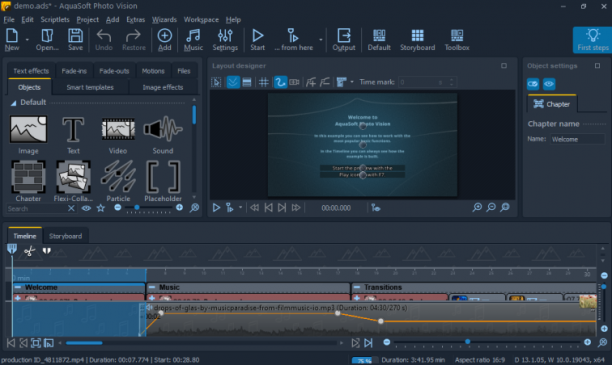Move the timeline zoom slider handle

pyautogui.click(x=467, y=342)
